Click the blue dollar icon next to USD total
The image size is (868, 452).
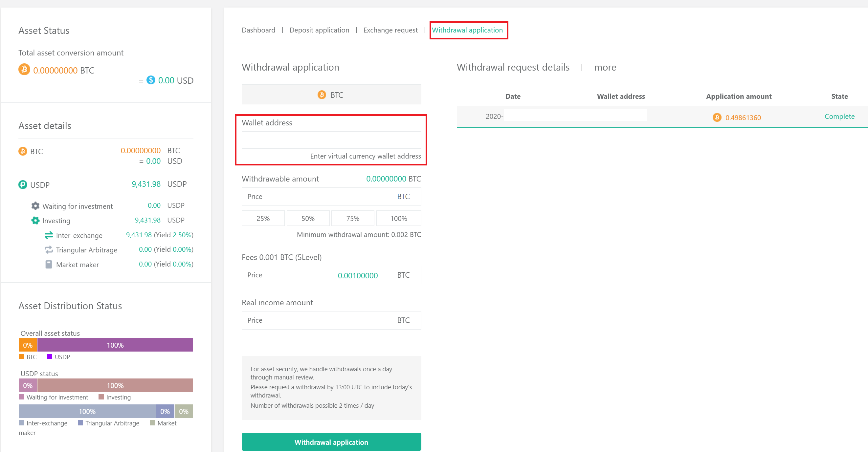[151, 80]
